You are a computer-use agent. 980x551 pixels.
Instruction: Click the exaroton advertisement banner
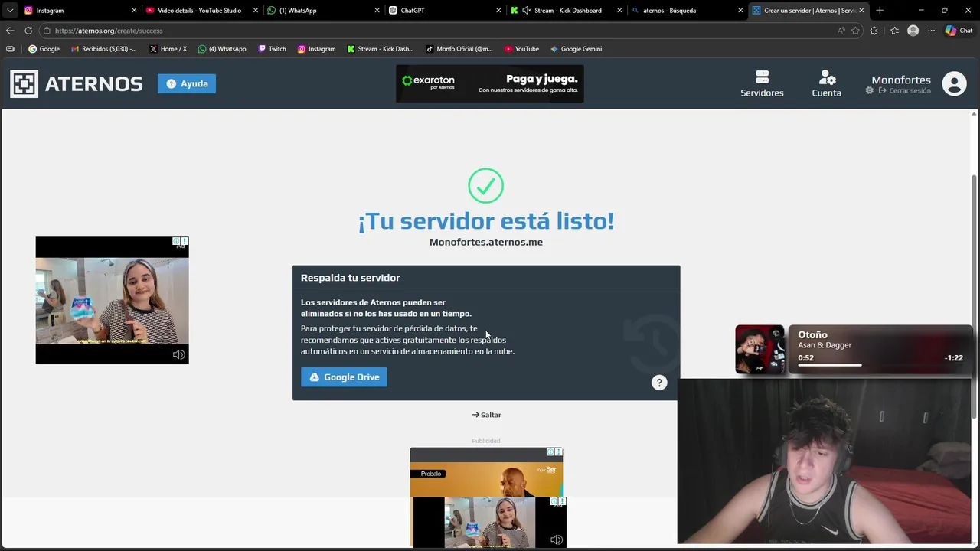pyautogui.click(x=490, y=83)
